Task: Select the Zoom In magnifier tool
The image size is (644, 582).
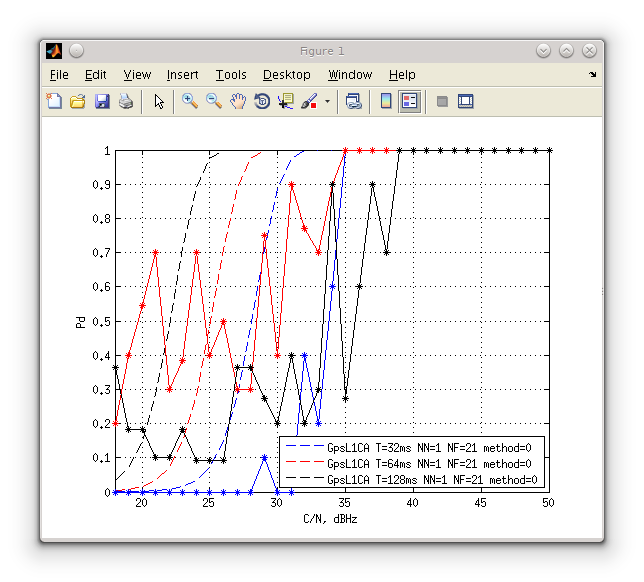Action: click(x=189, y=101)
